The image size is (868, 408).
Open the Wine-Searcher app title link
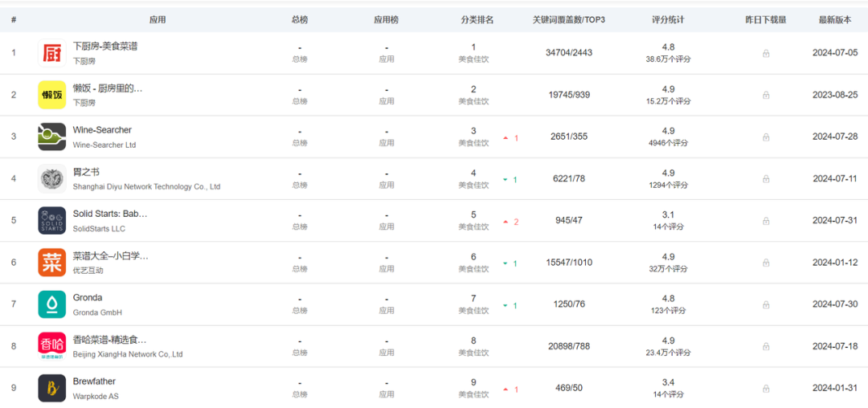point(102,130)
